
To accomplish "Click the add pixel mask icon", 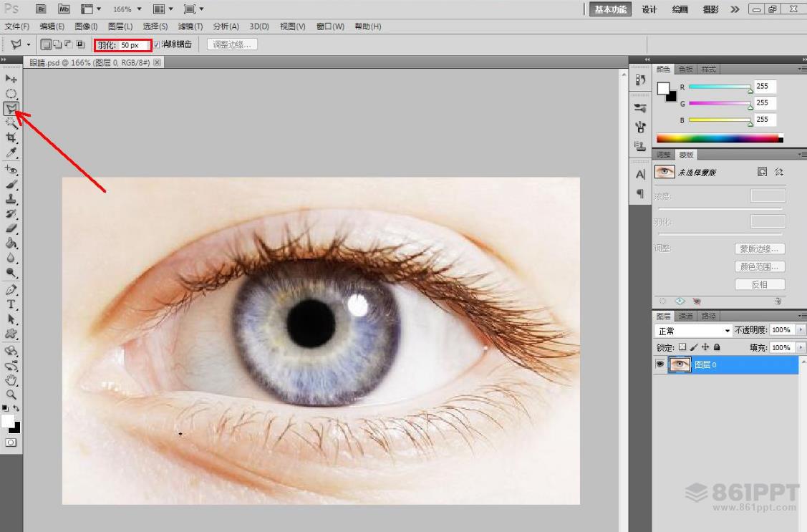I will pyautogui.click(x=762, y=172).
